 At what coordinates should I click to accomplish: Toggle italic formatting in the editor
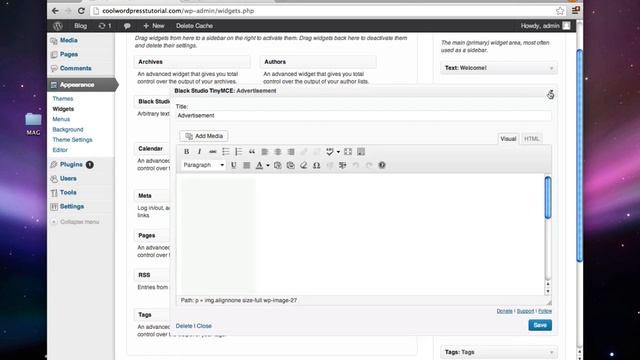point(200,152)
